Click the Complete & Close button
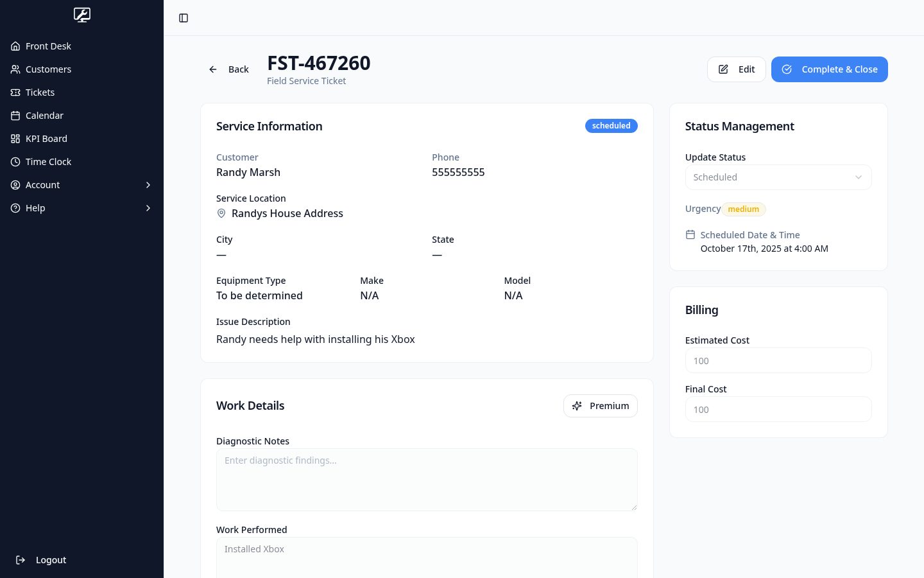Screen dimensions: 924x578 click(829, 69)
